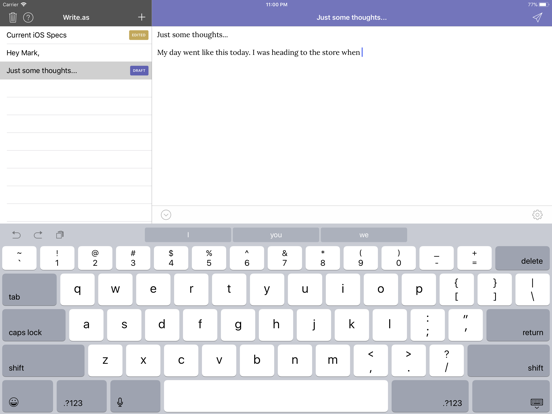Select Just some thoughts... draft in list
This screenshot has width=552, height=414.
tap(76, 70)
